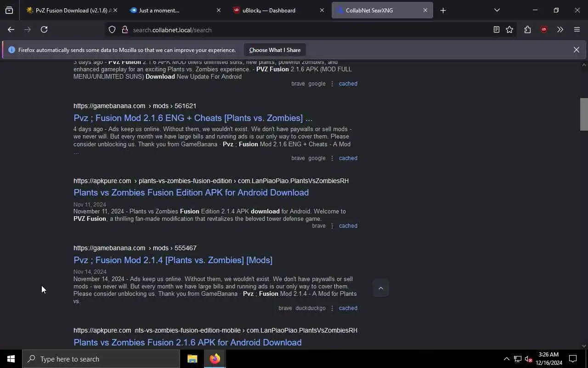The image size is (588, 368).
Task: Select Firefox icon in taskbar
Action: [x=215, y=359]
